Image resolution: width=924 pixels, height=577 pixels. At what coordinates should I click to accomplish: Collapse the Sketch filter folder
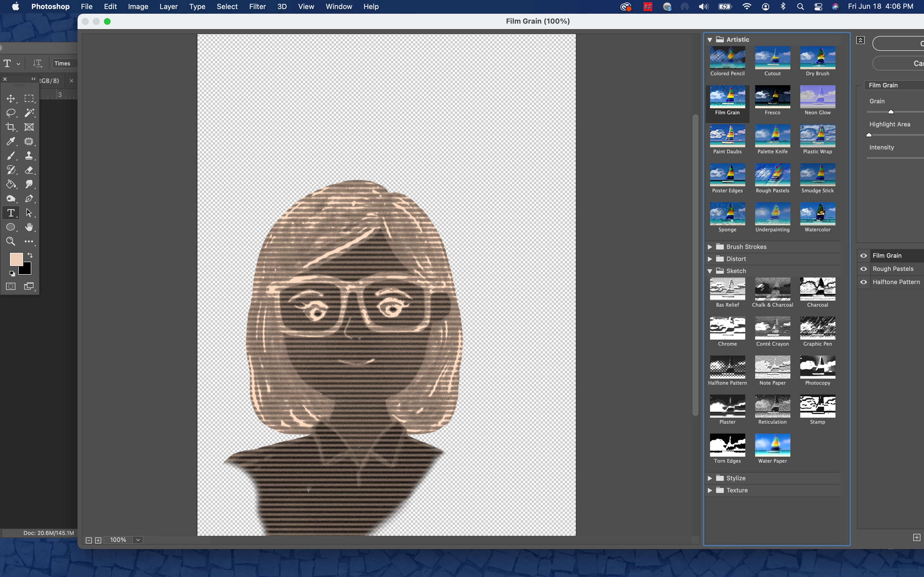pyautogui.click(x=710, y=271)
